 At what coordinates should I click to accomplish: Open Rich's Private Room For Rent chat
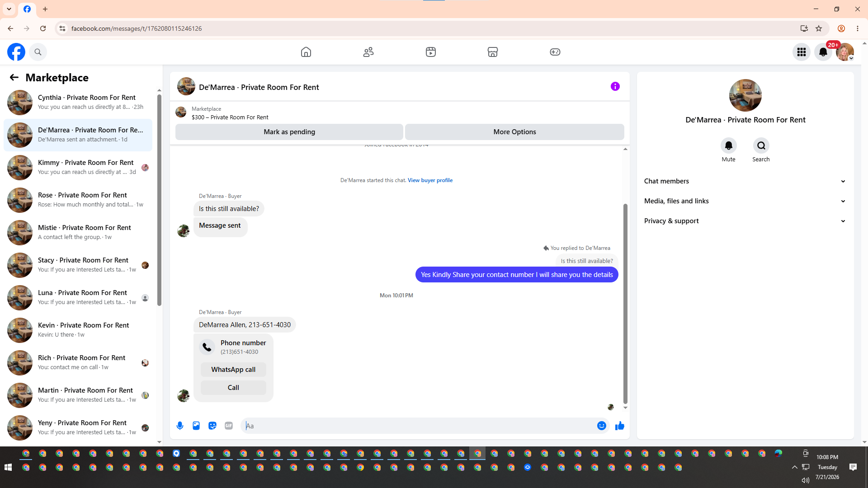[78, 363]
